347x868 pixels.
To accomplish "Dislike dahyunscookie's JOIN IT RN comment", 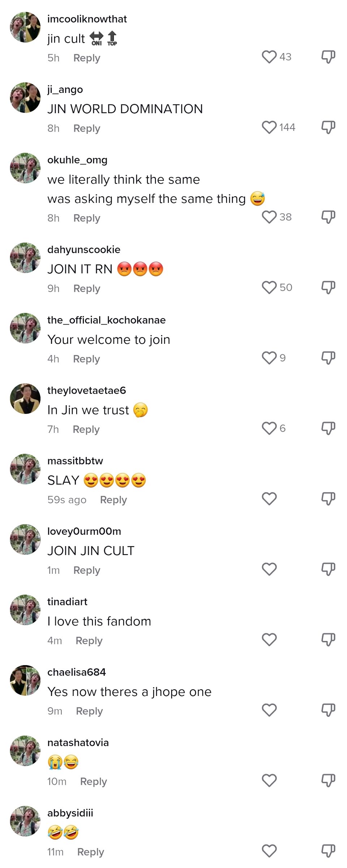I will tap(328, 287).
